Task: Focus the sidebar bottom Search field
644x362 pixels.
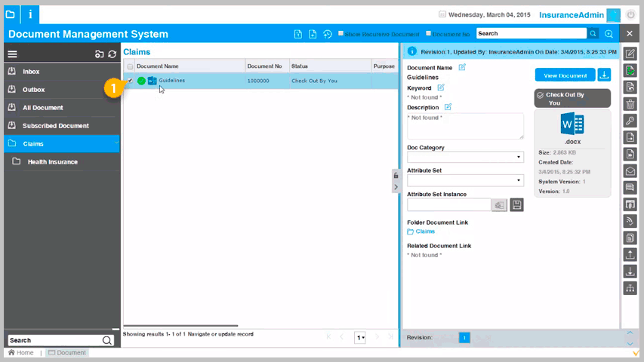Action: tap(54, 340)
